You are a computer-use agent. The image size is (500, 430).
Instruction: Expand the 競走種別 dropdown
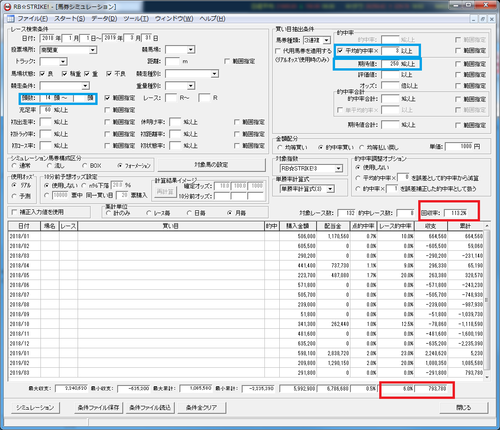point(215,74)
